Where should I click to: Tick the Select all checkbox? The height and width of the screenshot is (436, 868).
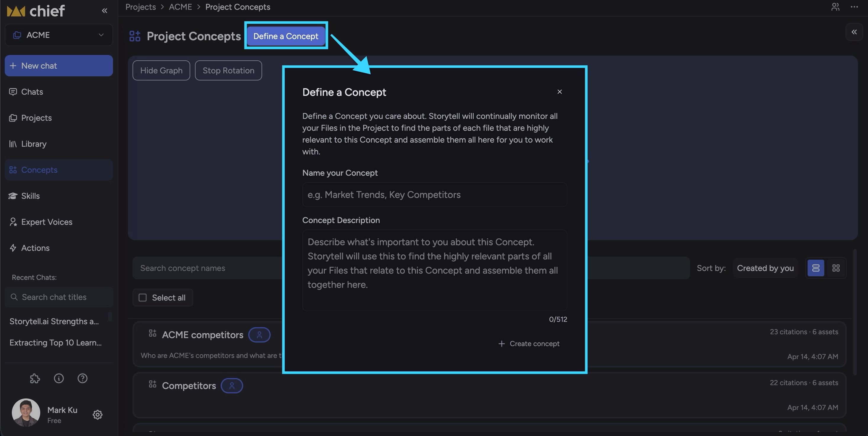(143, 298)
